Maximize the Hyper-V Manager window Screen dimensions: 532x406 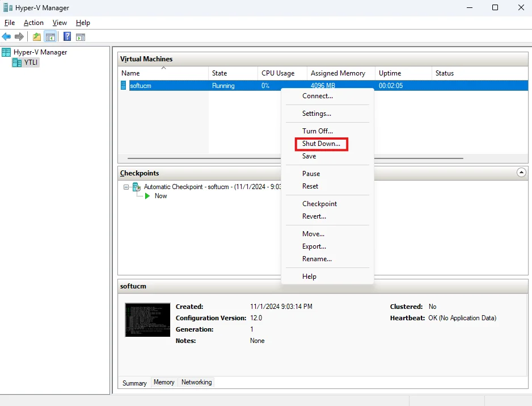pos(495,7)
